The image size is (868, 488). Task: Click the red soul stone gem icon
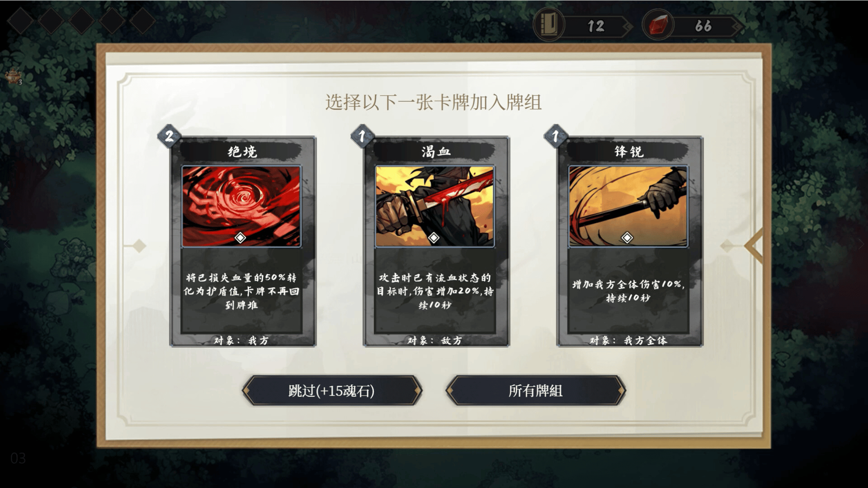pyautogui.click(x=658, y=25)
